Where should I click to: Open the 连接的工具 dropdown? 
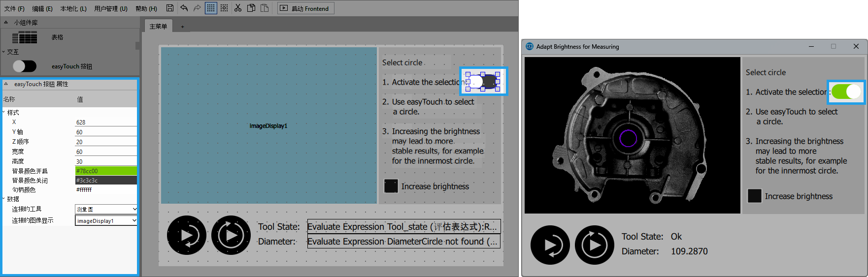tap(106, 209)
